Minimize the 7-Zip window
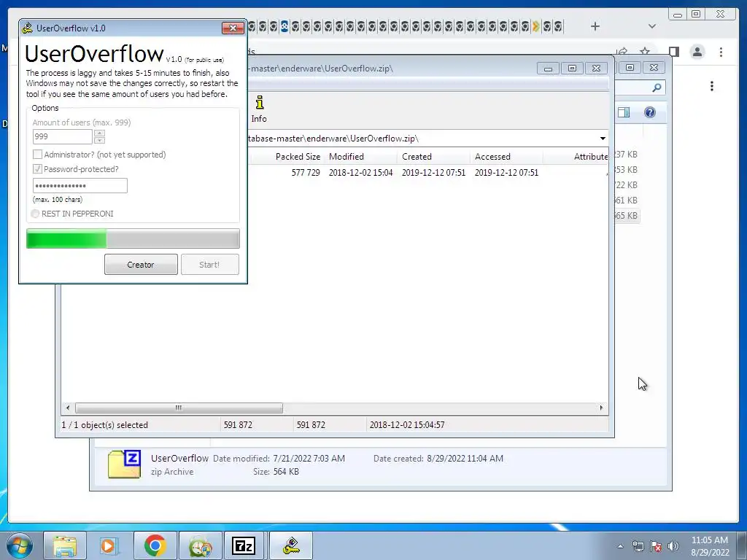Image resolution: width=747 pixels, height=560 pixels. coord(548,69)
